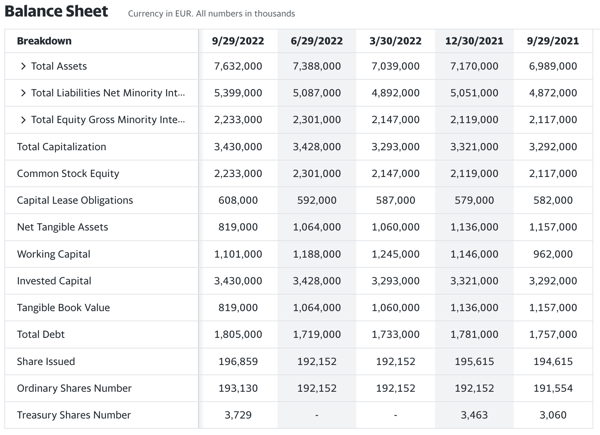Click the Working Capital row label
Viewport: 600px width, 435px height.
coord(54,254)
